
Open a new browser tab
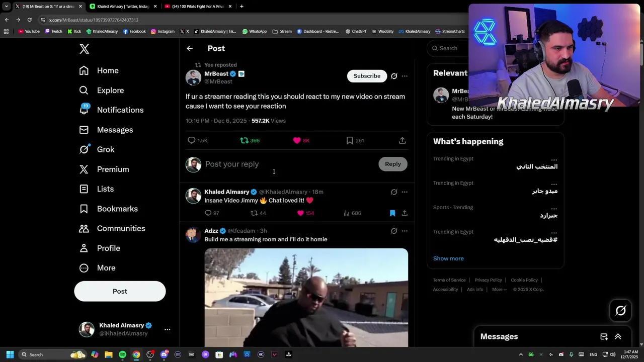coord(242,7)
